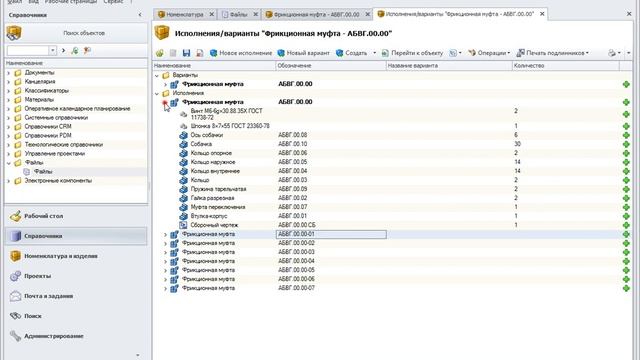The image size is (640, 360).
Task: Click the Save disk icon in the toolbar
Action: [187, 53]
